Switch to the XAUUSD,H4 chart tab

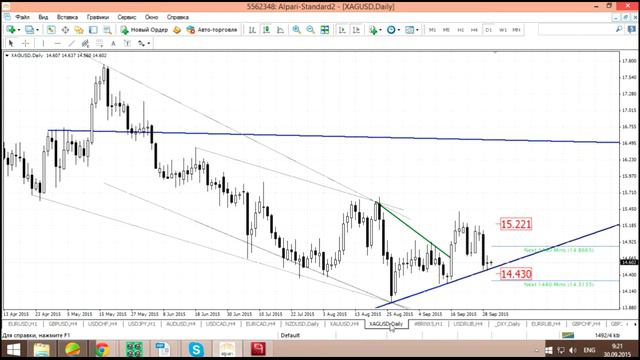coord(344,324)
